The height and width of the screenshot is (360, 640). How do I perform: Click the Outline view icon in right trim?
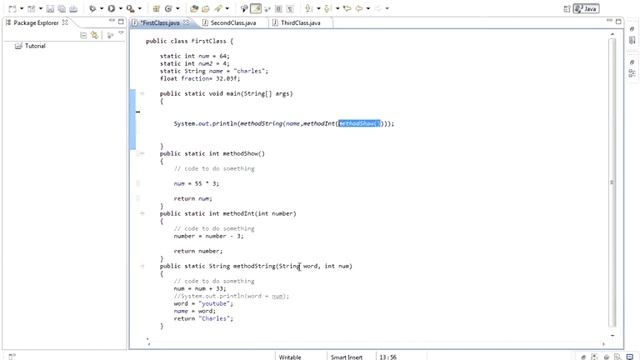tap(632, 73)
